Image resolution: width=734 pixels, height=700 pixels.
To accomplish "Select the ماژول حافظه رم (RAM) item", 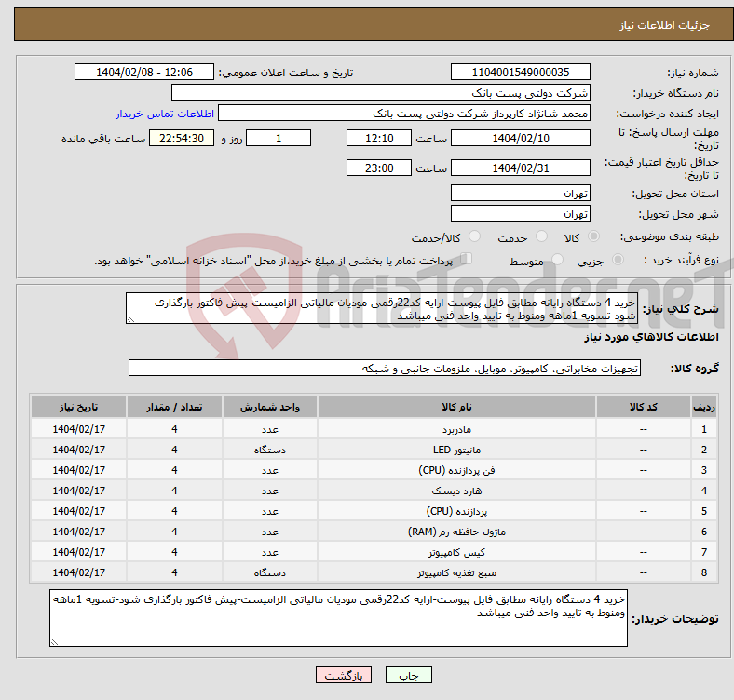I will pyautogui.click(x=456, y=532).
